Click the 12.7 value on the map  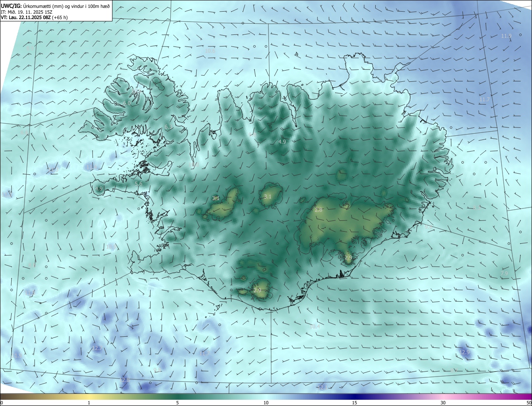[97, 348]
